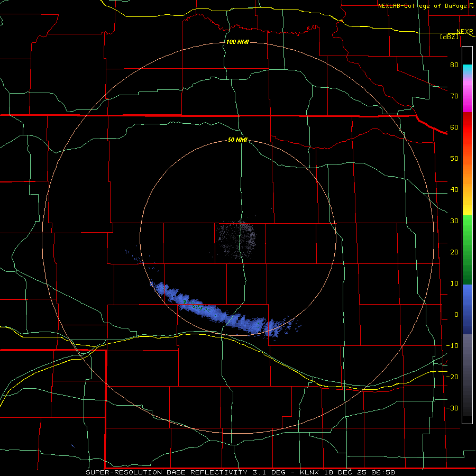This screenshot has width=476, height=476.
Task: Click the gray clutter near the radar center
Action: point(236,239)
